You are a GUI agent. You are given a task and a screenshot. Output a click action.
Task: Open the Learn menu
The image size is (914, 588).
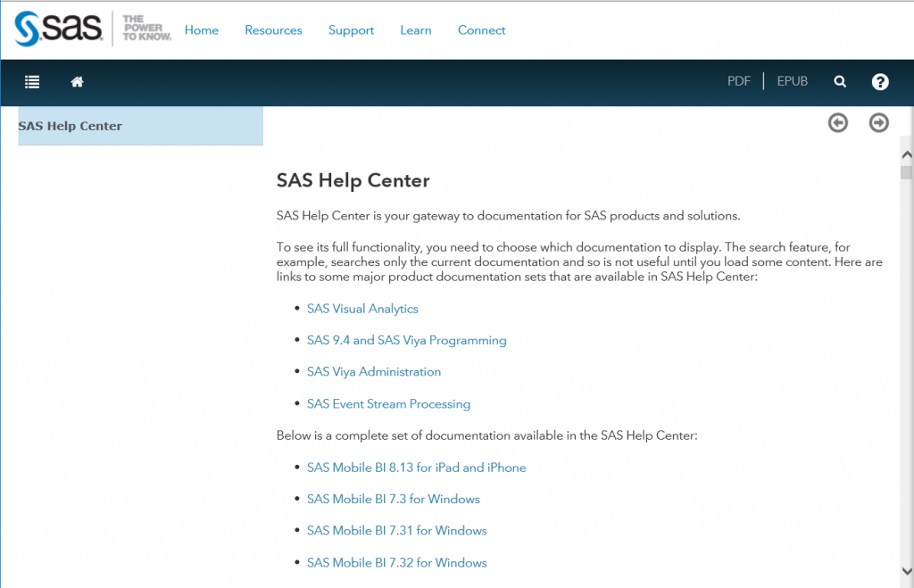click(415, 30)
